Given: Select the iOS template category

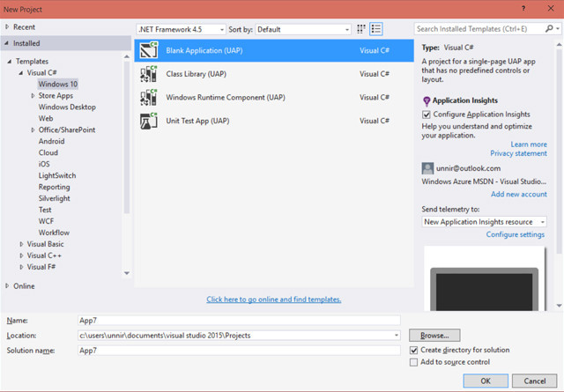Looking at the screenshot, I should [44, 164].
